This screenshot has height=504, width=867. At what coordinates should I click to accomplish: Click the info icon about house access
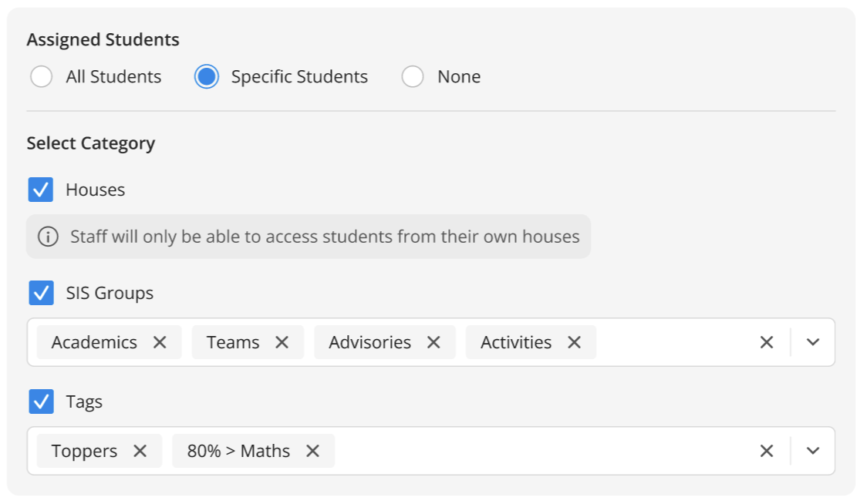click(48, 237)
